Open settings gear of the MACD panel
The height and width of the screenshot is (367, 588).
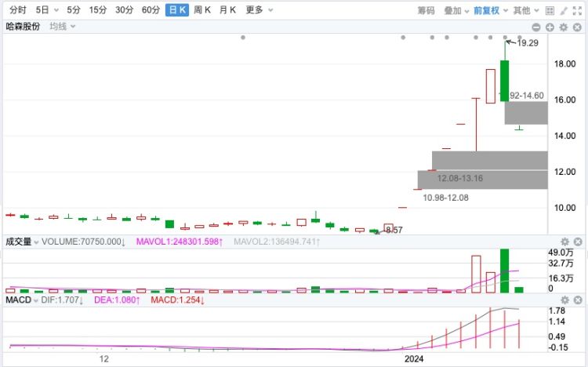(x=564, y=300)
